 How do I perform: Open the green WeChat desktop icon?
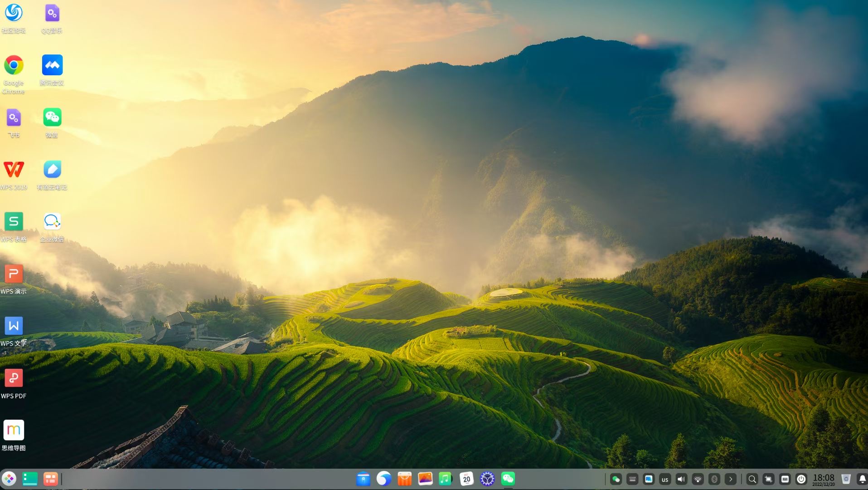coord(52,118)
